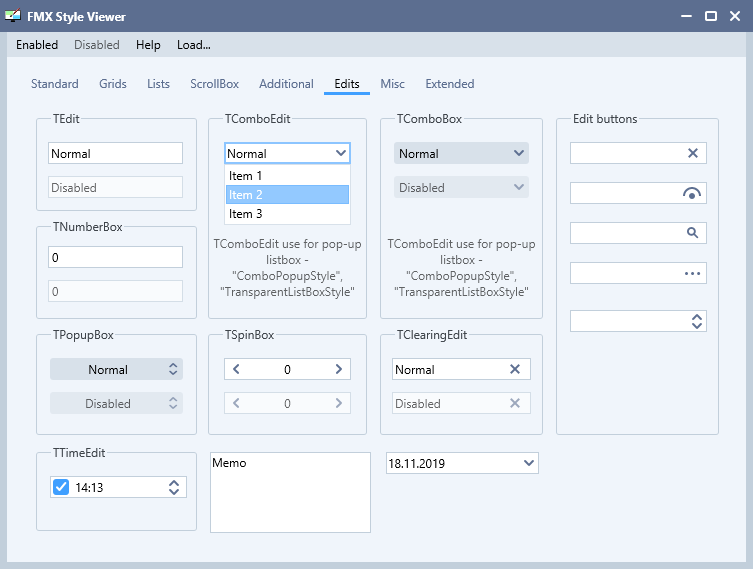Open the Load... menu
The height and width of the screenshot is (569, 753).
pyautogui.click(x=194, y=45)
